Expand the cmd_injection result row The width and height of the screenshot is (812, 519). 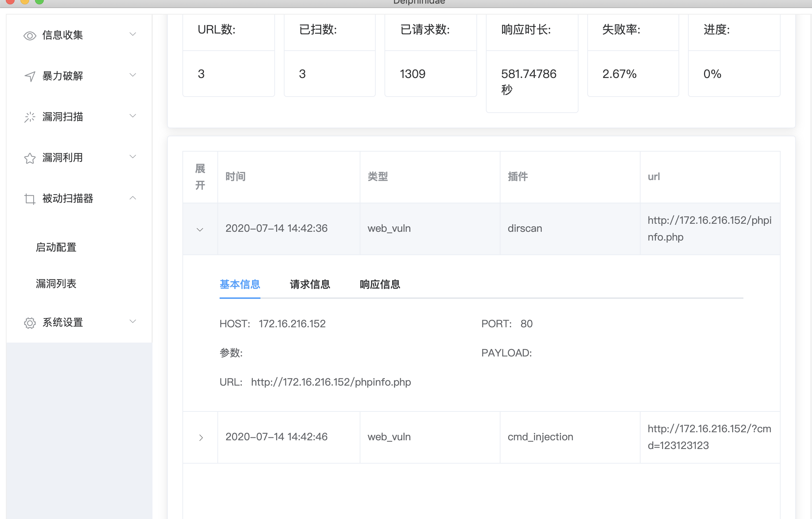201,437
